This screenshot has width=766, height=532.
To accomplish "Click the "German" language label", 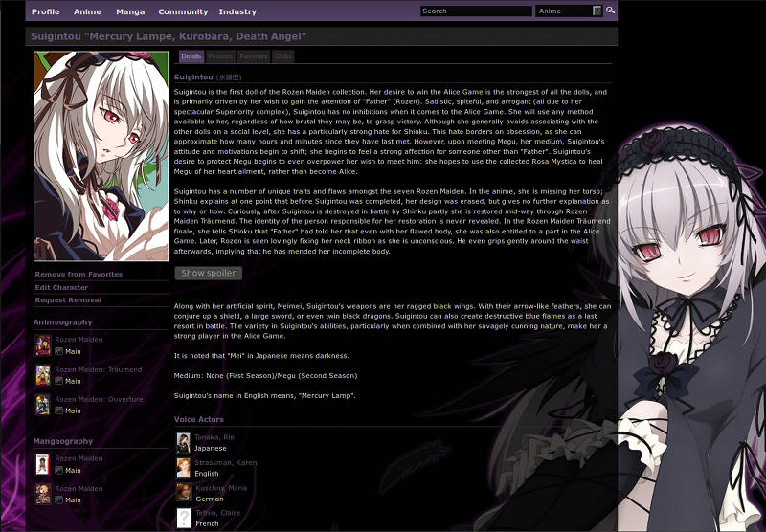I will click(210, 499).
